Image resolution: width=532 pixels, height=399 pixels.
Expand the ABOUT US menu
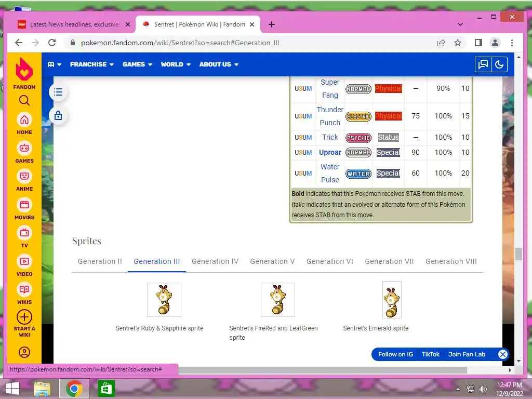click(219, 64)
